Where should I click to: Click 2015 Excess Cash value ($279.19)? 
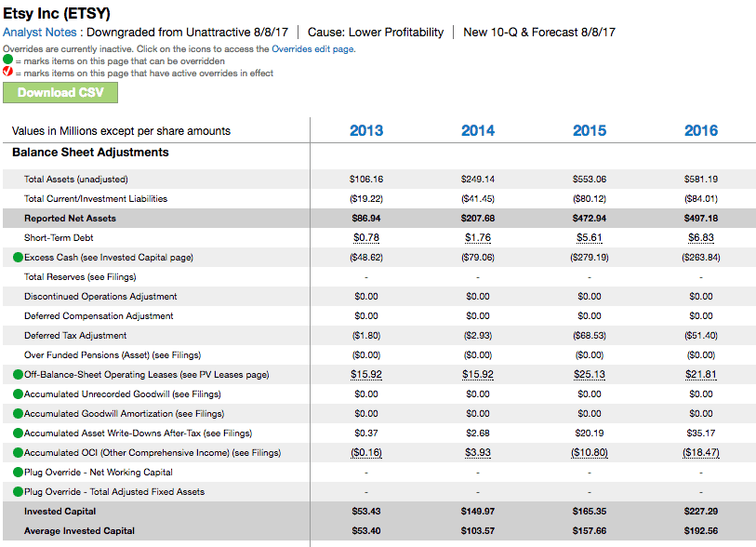coord(590,258)
